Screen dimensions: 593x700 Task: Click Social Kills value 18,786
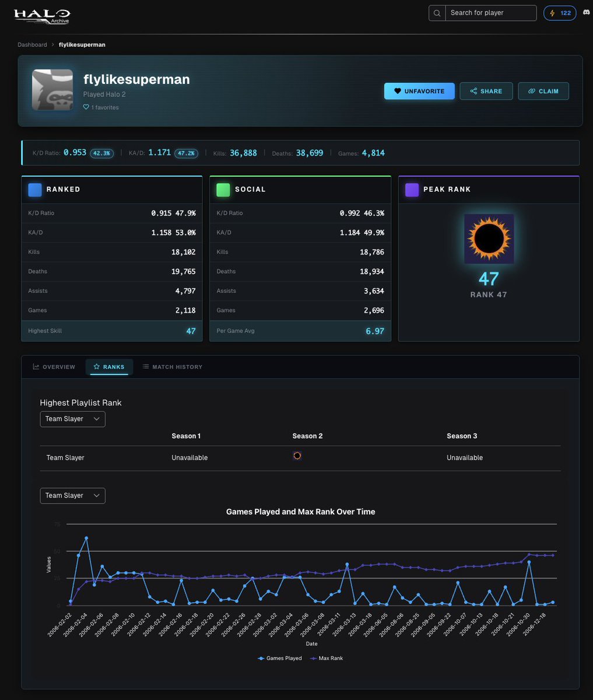372,252
